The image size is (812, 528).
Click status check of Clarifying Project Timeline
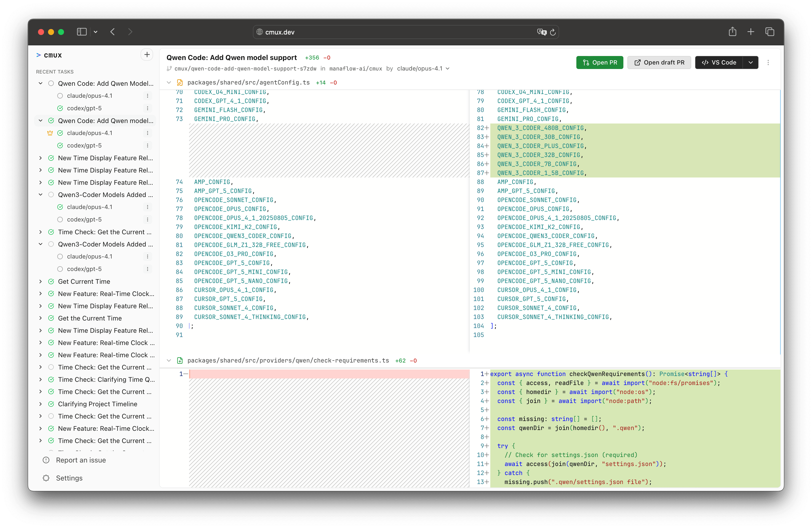pyautogui.click(x=51, y=404)
